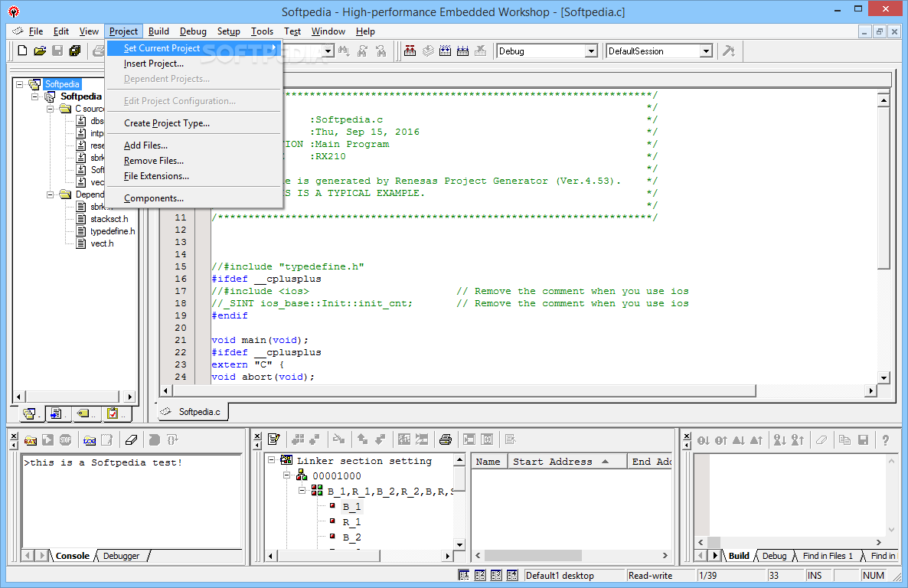Screen dimensions: 908x588
Task: Open the Build menu
Action: [x=158, y=31]
